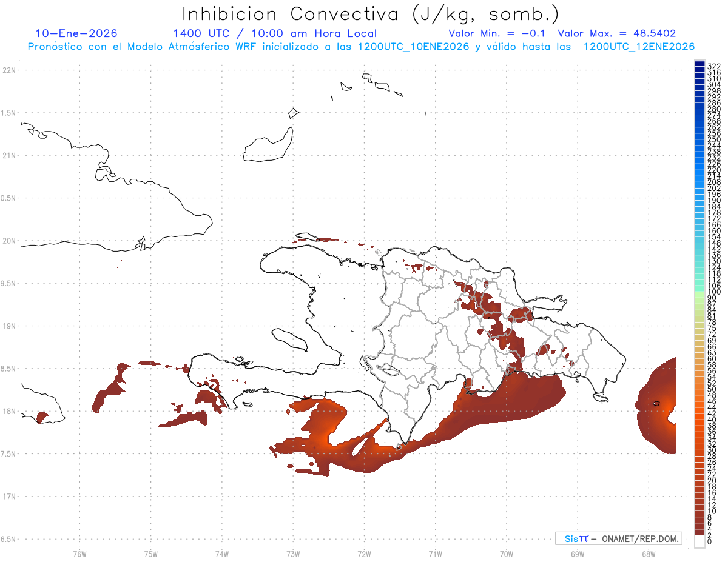Click the colorbar label '60'
Image resolution: width=728 pixels, height=562 pixels.
point(712,358)
